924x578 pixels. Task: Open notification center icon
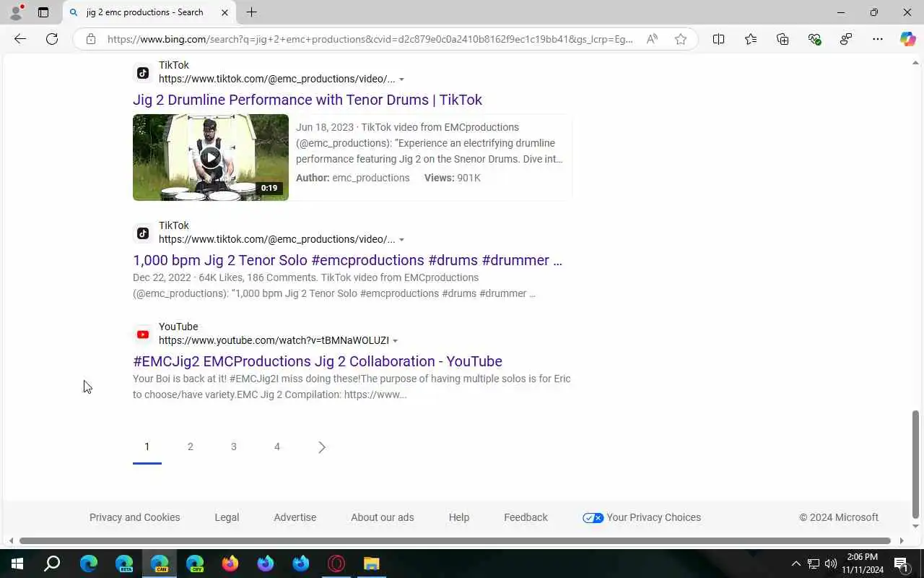point(901,564)
